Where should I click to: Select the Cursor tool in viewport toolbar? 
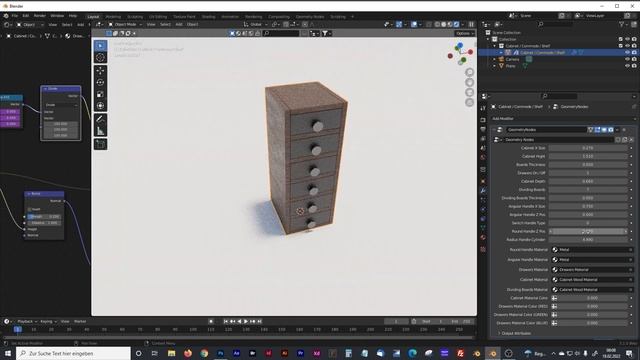click(x=100, y=58)
